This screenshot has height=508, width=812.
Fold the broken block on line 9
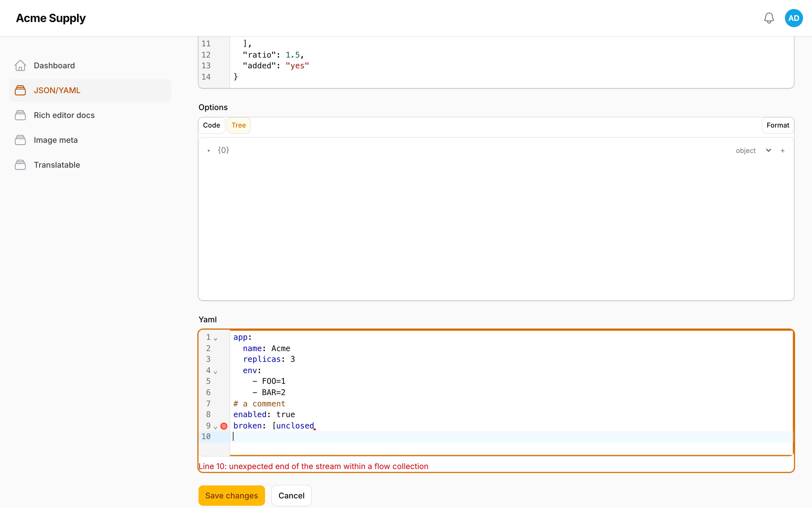[x=215, y=428]
